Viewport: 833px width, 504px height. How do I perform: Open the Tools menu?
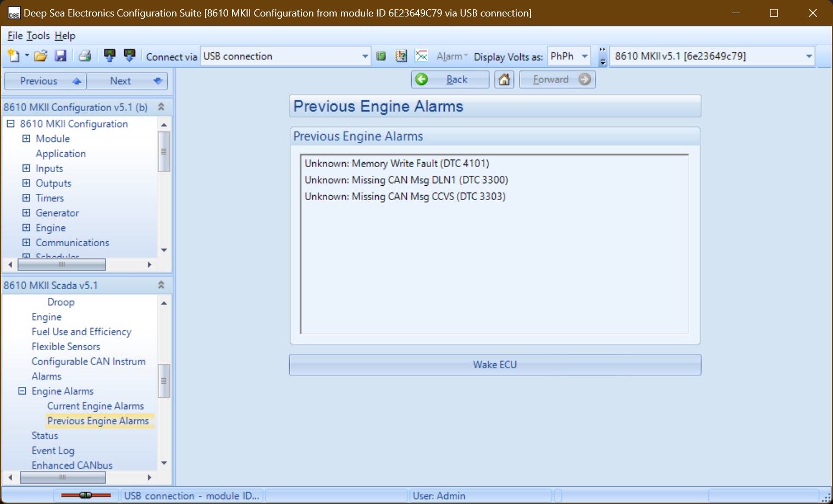click(x=38, y=36)
